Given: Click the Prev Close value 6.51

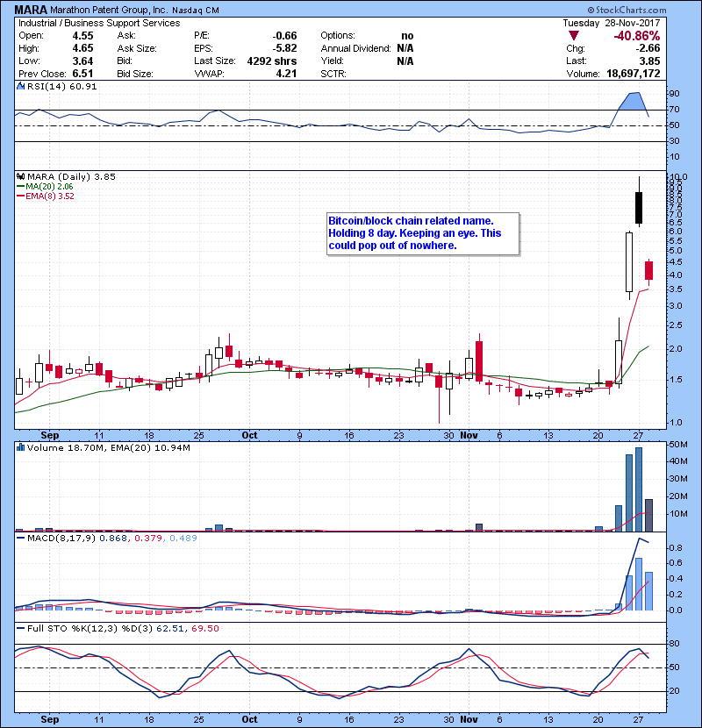Looking at the screenshot, I should [x=82, y=74].
